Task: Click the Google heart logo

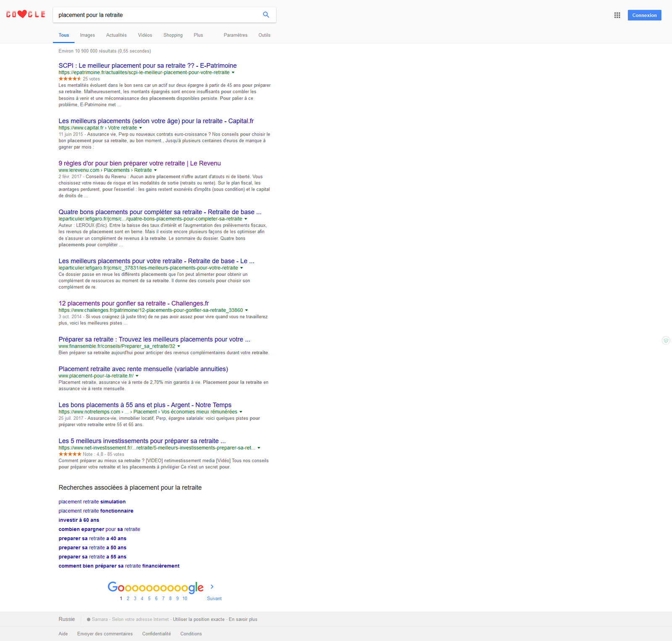Action: point(26,14)
